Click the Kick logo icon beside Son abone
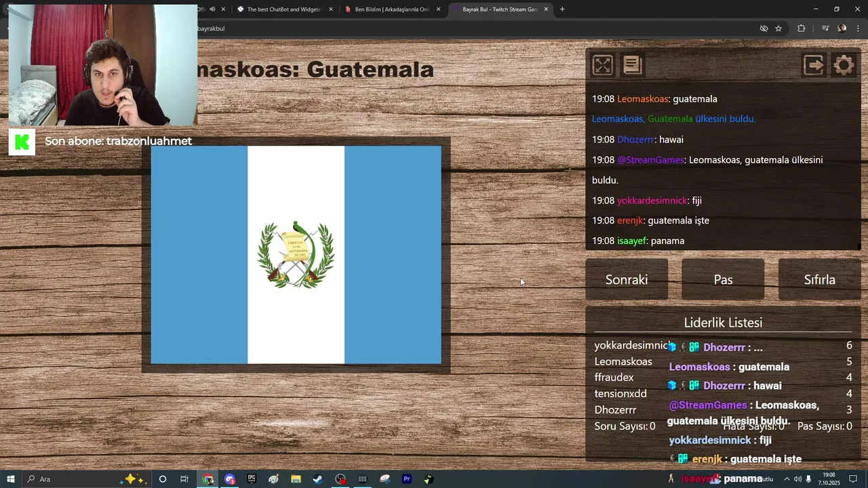Screen dimensions: 868x488 [22, 142]
